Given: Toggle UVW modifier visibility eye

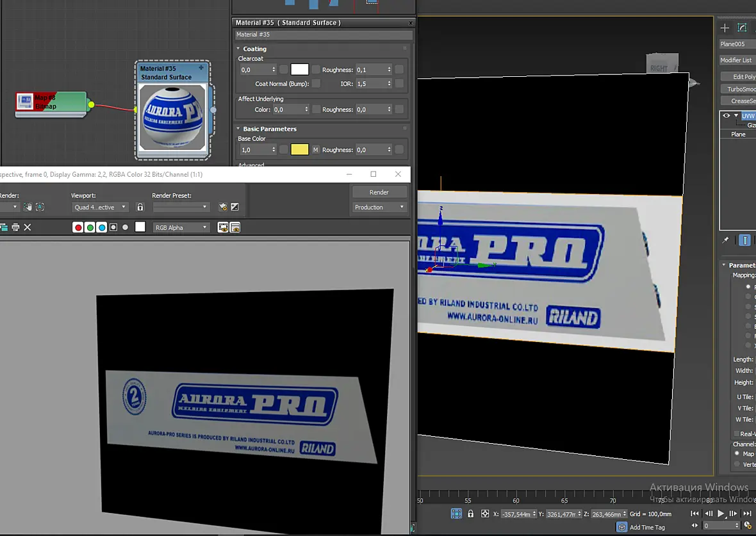Looking at the screenshot, I should tap(726, 116).
